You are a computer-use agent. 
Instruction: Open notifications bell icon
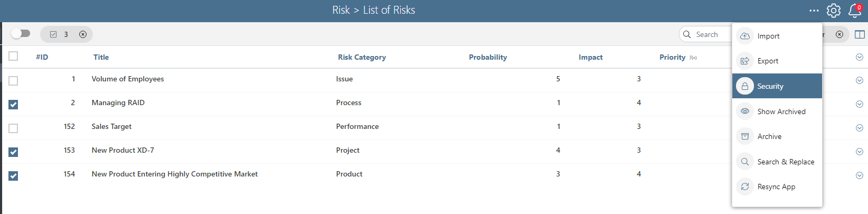[855, 10]
